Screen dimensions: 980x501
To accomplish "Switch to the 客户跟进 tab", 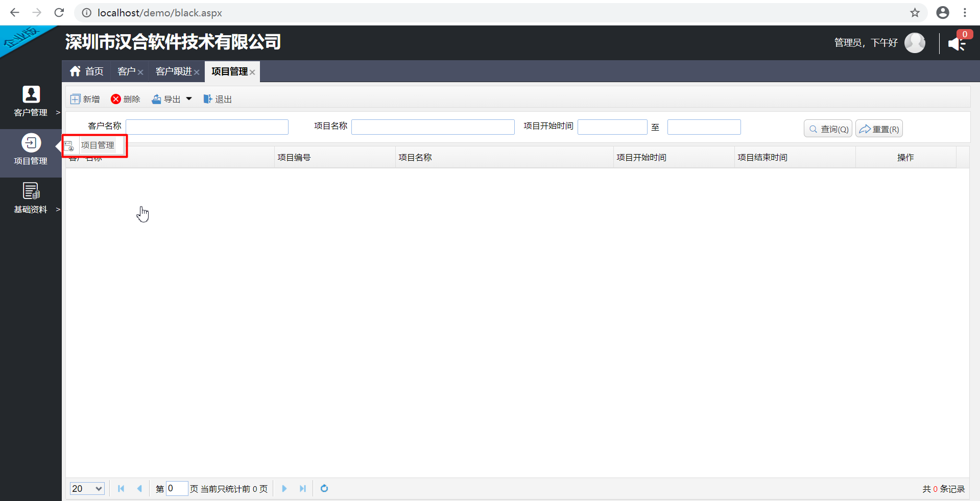I will 174,71.
